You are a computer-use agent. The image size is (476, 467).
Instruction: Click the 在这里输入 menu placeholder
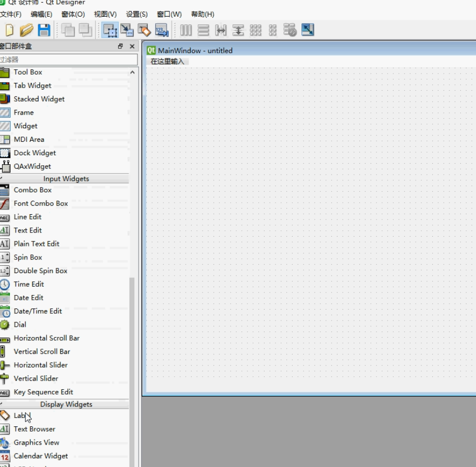click(167, 62)
